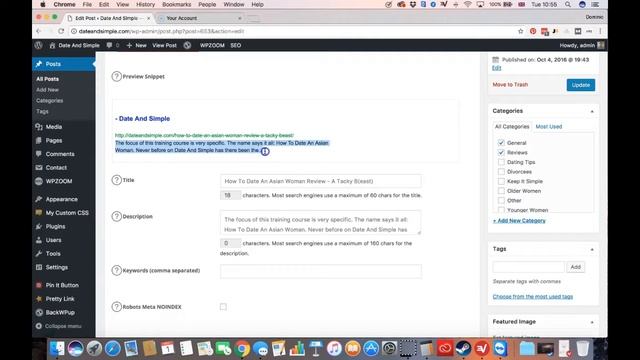
Task: Click the help icon beside Robots Meta NOINDEX
Action: (x=116, y=307)
